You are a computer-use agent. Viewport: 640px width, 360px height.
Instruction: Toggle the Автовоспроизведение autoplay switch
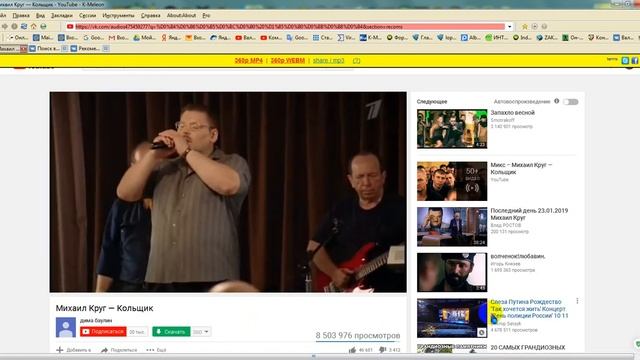[x=571, y=102]
